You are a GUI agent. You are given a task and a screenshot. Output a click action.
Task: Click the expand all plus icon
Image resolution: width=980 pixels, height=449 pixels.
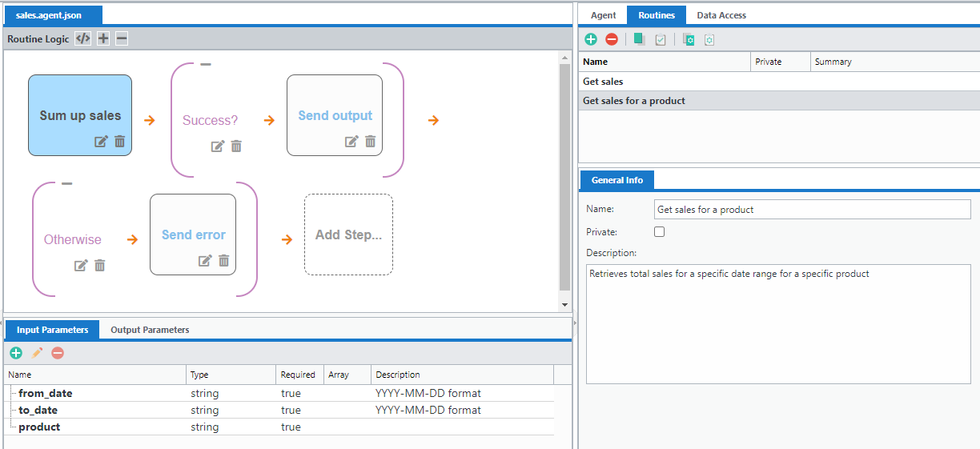pyautogui.click(x=103, y=38)
